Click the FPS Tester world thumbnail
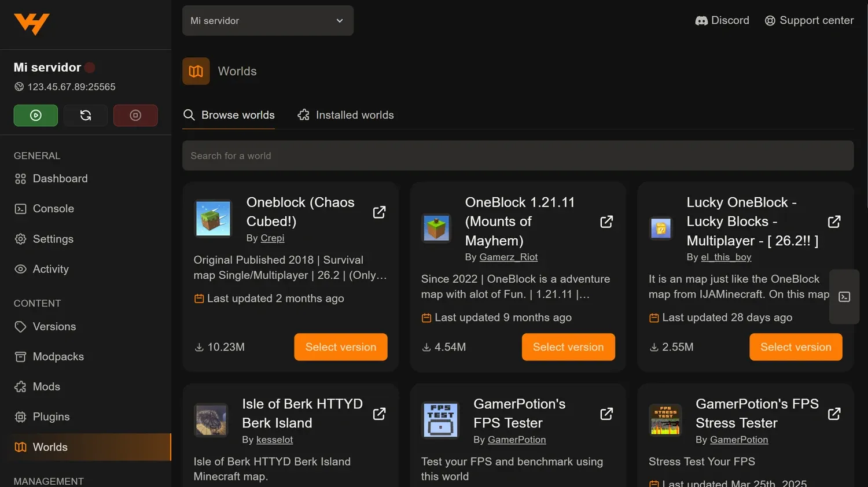 pos(441,420)
